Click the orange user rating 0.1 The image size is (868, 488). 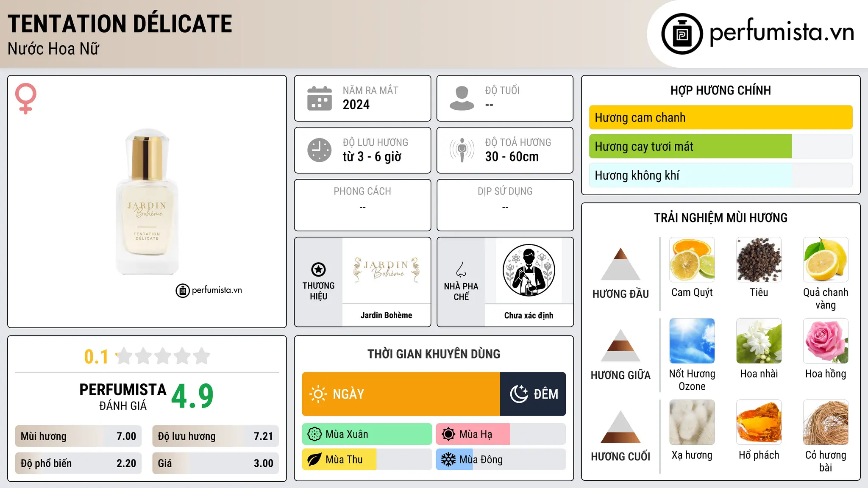tap(96, 357)
